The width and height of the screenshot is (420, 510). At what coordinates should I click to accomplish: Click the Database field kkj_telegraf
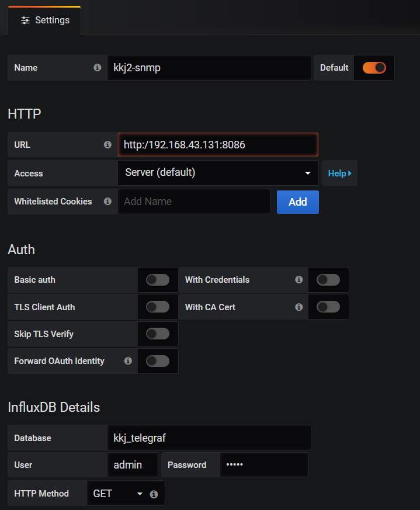pyautogui.click(x=209, y=438)
